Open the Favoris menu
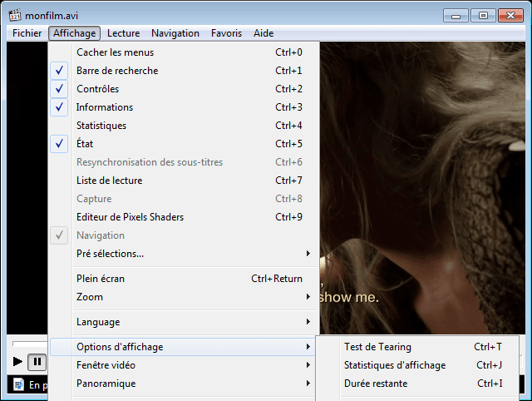 coord(226,33)
